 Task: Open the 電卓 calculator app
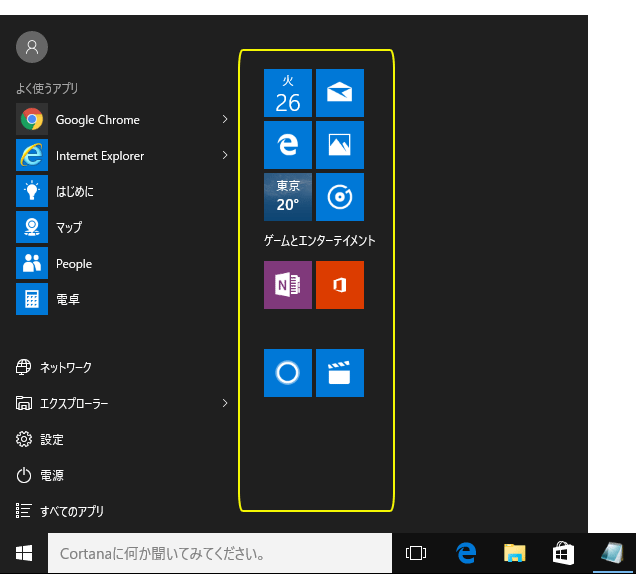pos(122,299)
